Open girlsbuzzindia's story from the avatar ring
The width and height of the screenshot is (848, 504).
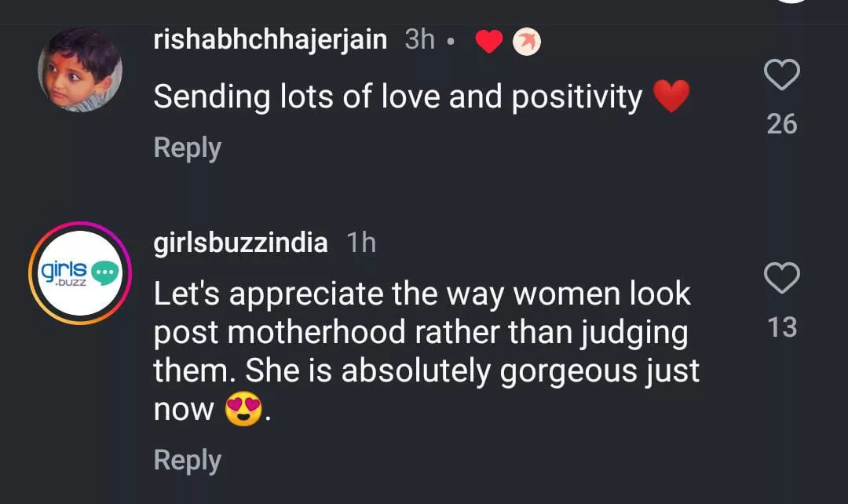click(80, 272)
